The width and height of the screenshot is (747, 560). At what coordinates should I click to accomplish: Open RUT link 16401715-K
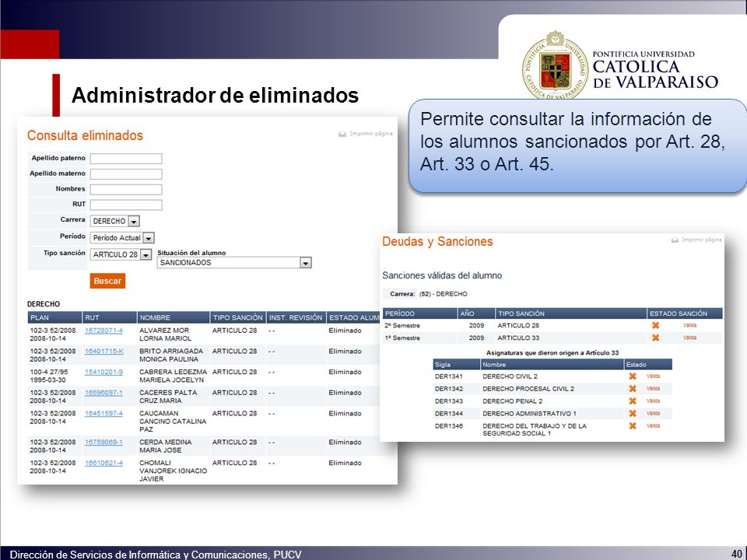pos(103,352)
